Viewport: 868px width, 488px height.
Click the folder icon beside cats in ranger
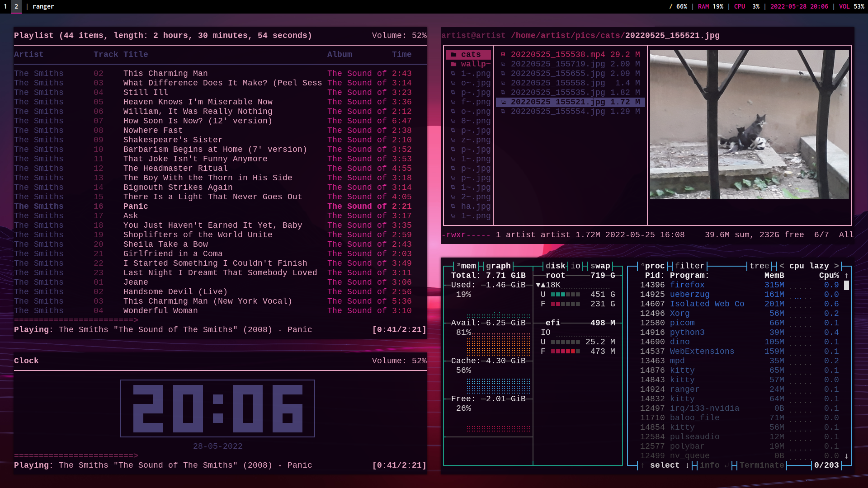(453, 55)
